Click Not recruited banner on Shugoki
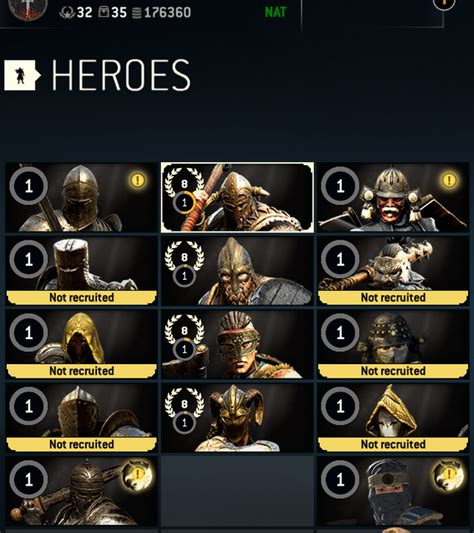 [x=393, y=297]
